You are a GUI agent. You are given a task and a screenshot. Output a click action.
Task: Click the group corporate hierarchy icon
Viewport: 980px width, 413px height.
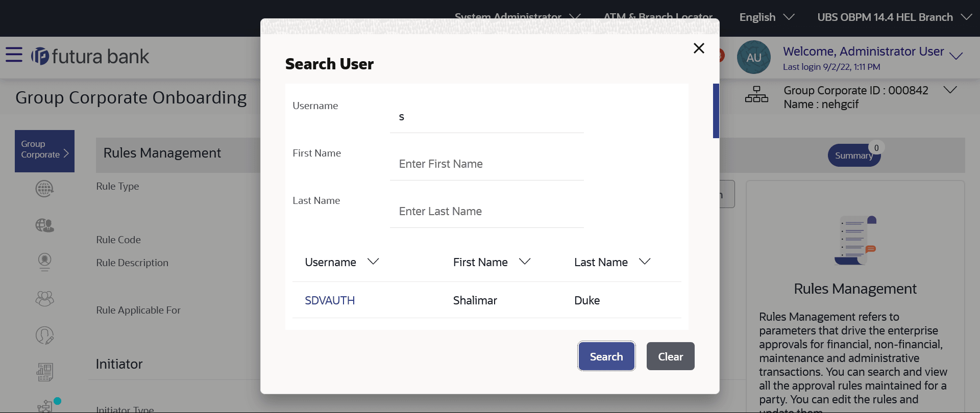point(756,95)
